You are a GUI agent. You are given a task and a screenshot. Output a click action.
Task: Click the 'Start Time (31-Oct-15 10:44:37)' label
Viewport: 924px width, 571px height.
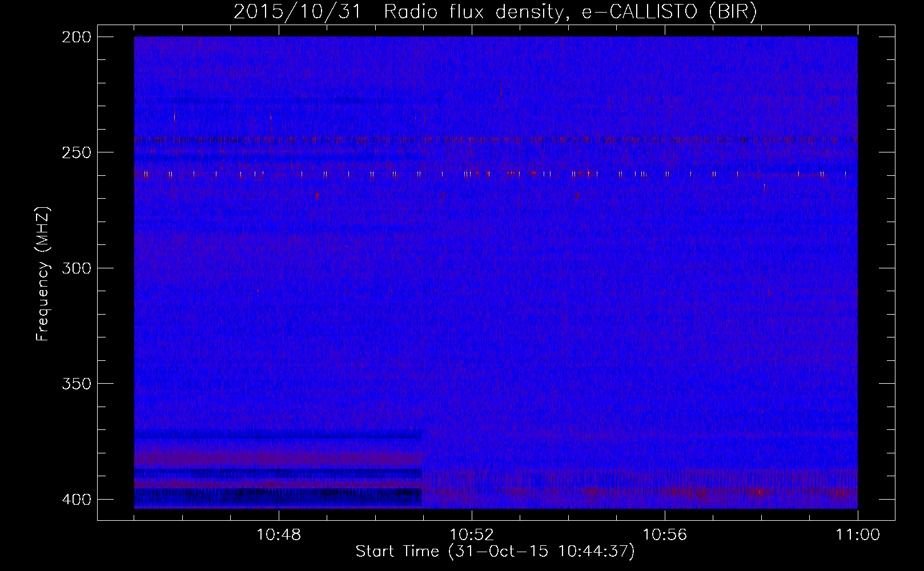click(x=495, y=552)
